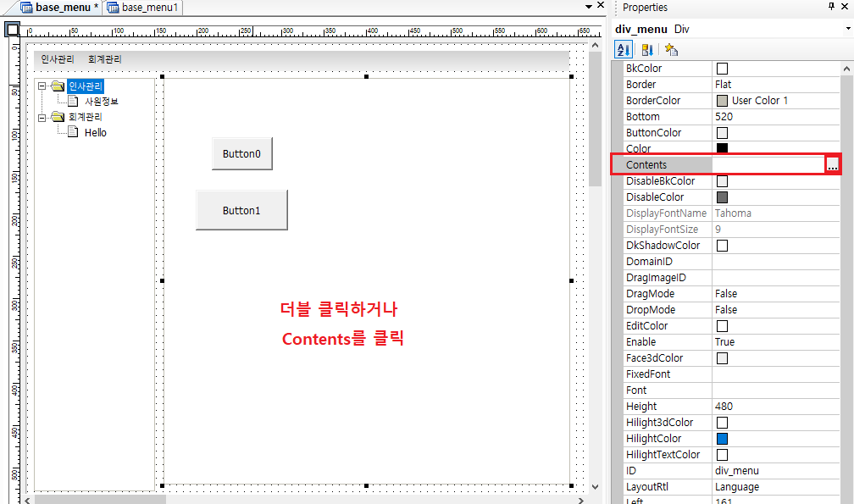Screen dimensions: 854x504
Task: Click the 인사관리 folder icon in tree
Action: [x=58, y=86]
